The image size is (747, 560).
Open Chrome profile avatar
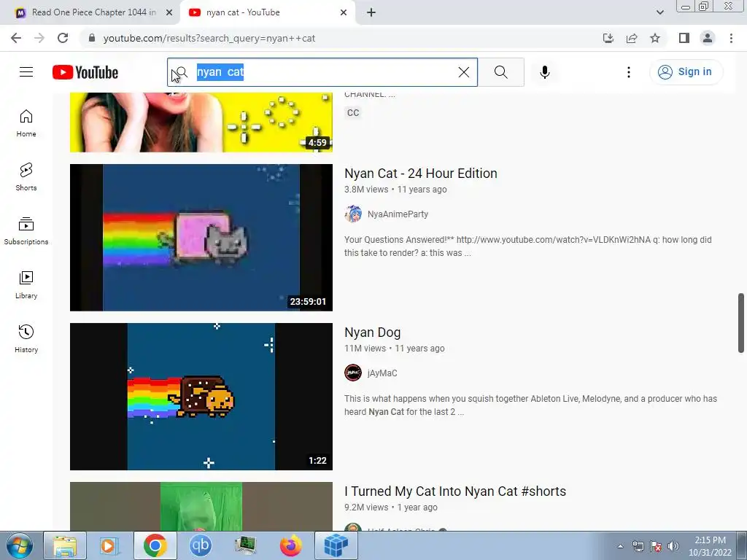pos(708,38)
